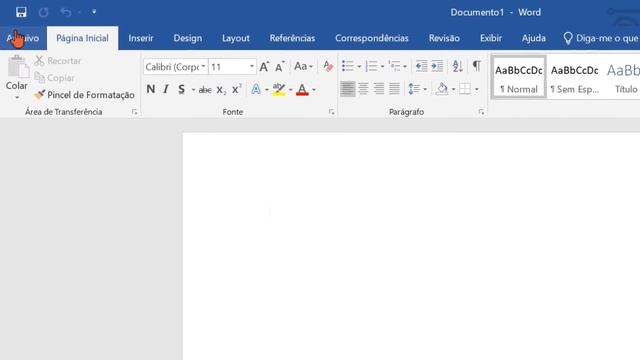Click the sort A-Z icon
Viewport: 640px width, 360px height.
click(x=458, y=66)
